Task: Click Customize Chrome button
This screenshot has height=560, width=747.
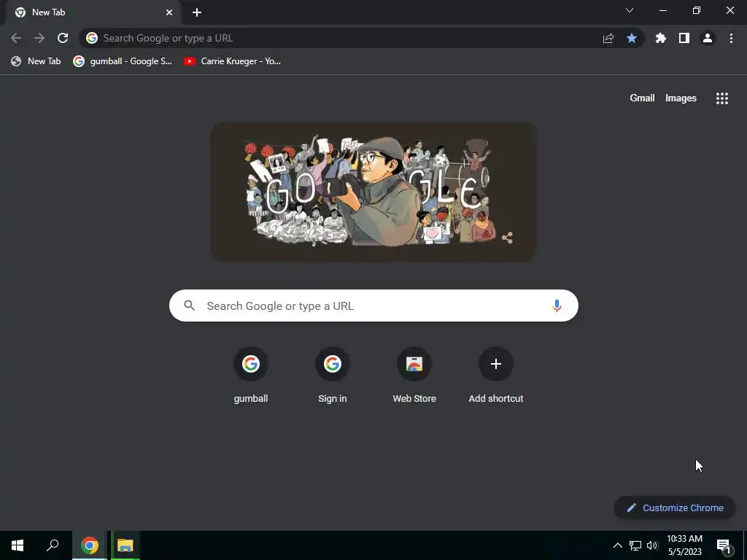Action: (675, 507)
